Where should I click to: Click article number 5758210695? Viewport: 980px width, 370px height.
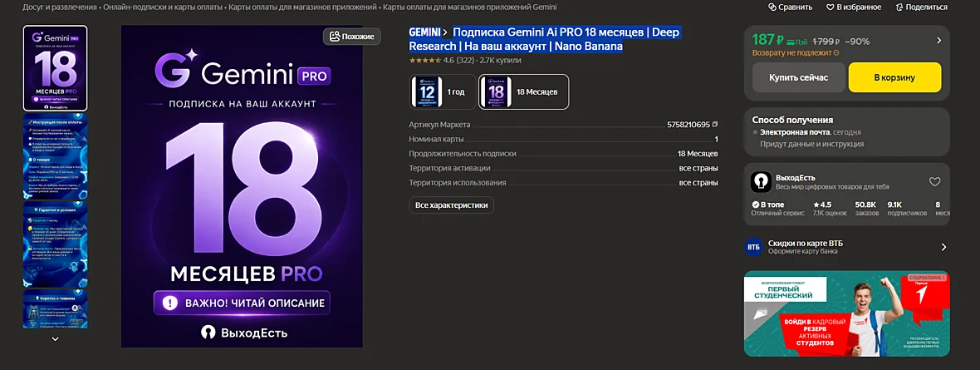click(688, 125)
